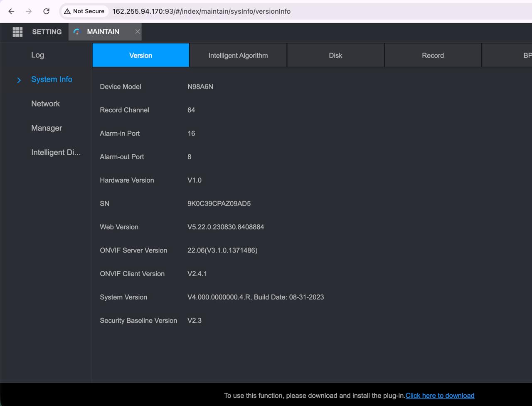532x406 pixels.
Task: Click the Hardware Version label
Action: [127, 180]
